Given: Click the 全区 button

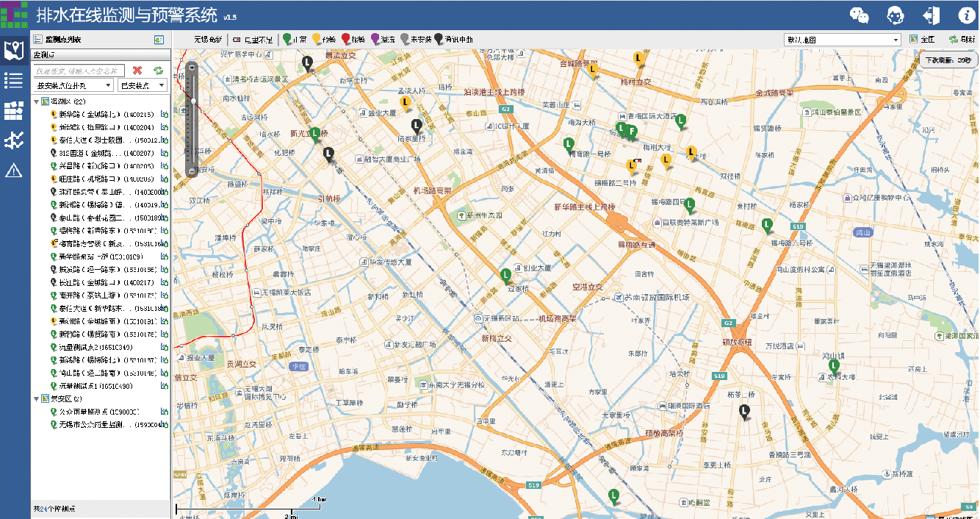Looking at the screenshot, I should pyautogui.click(x=923, y=40).
